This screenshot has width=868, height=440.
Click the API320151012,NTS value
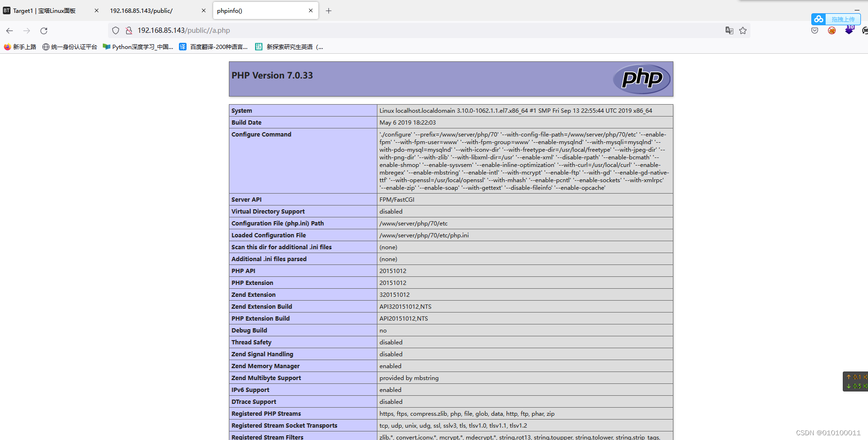coord(405,307)
